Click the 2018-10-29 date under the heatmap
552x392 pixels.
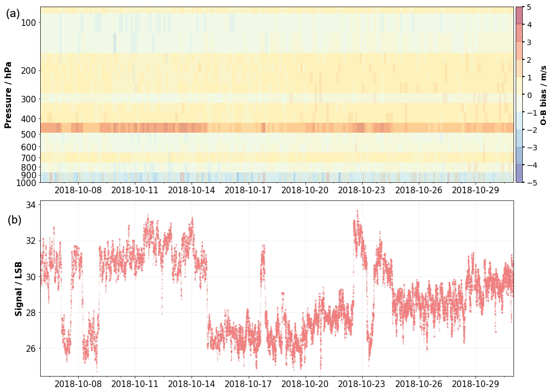pyautogui.click(x=474, y=190)
